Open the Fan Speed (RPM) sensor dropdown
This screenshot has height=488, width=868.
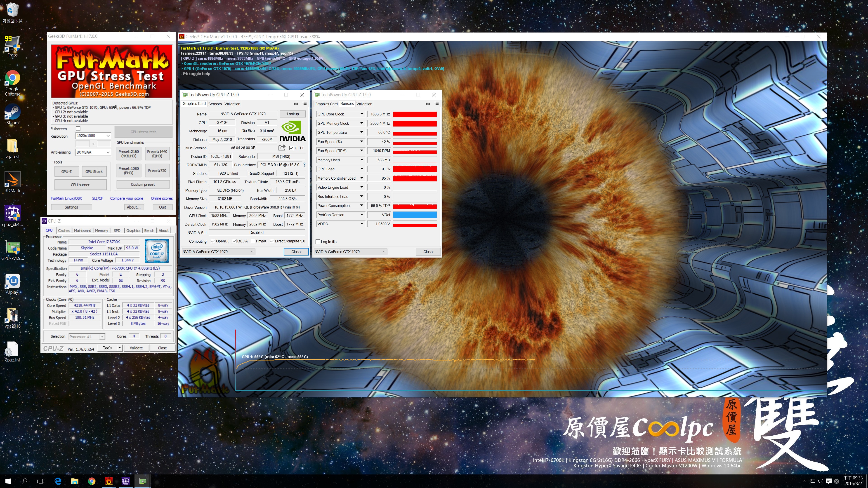point(362,150)
